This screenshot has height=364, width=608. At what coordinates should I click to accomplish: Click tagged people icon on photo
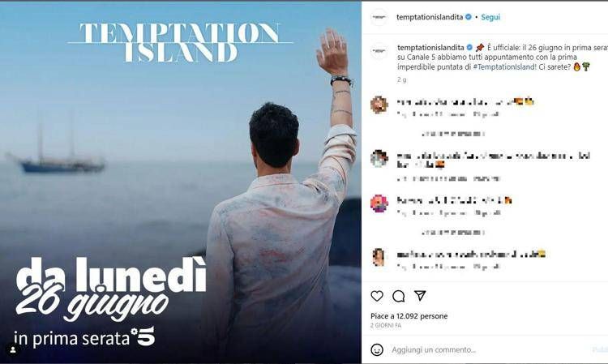(13, 350)
